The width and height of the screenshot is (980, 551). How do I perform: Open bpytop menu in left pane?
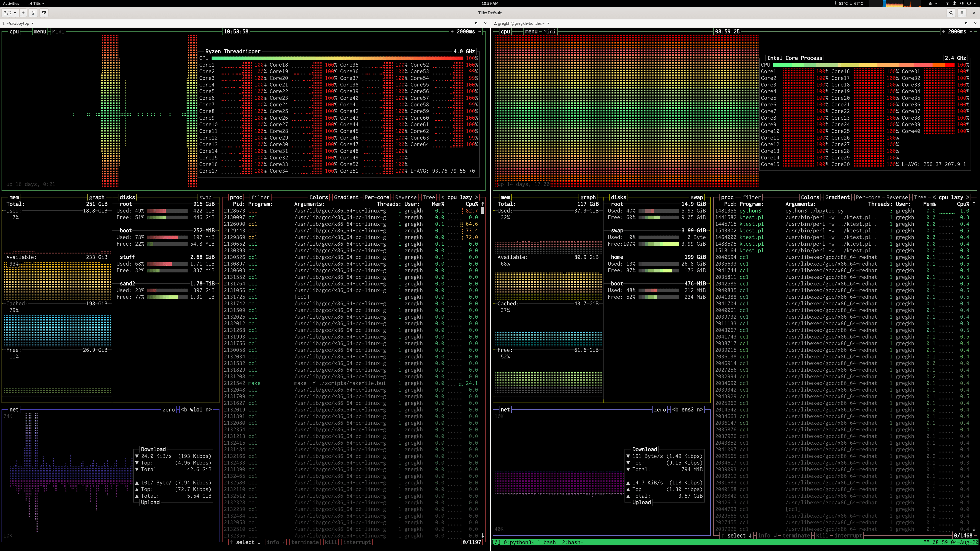pyautogui.click(x=40, y=32)
